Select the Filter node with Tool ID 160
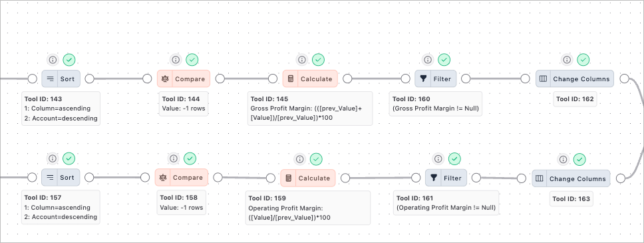 tap(435, 79)
